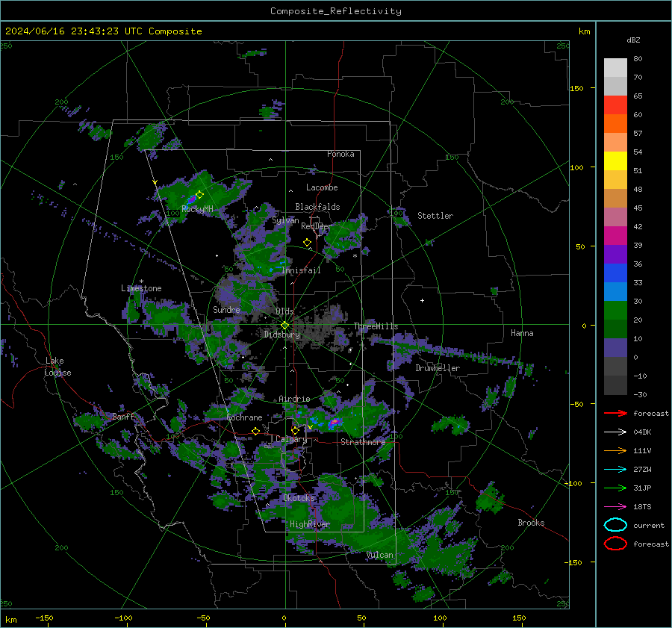Viewport: 672px width, 628px height.
Task: Select the yellow radar-center diamond above Didsbury
Action: pos(284,326)
